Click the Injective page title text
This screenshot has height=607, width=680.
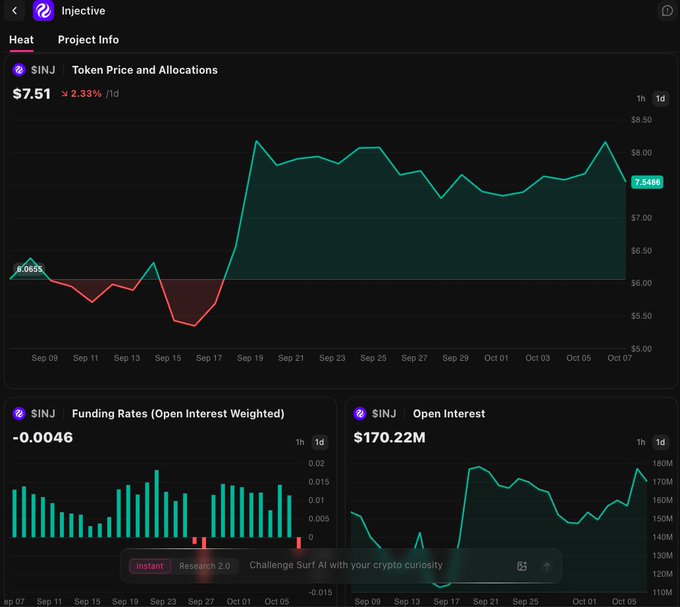pyautogui.click(x=83, y=11)
